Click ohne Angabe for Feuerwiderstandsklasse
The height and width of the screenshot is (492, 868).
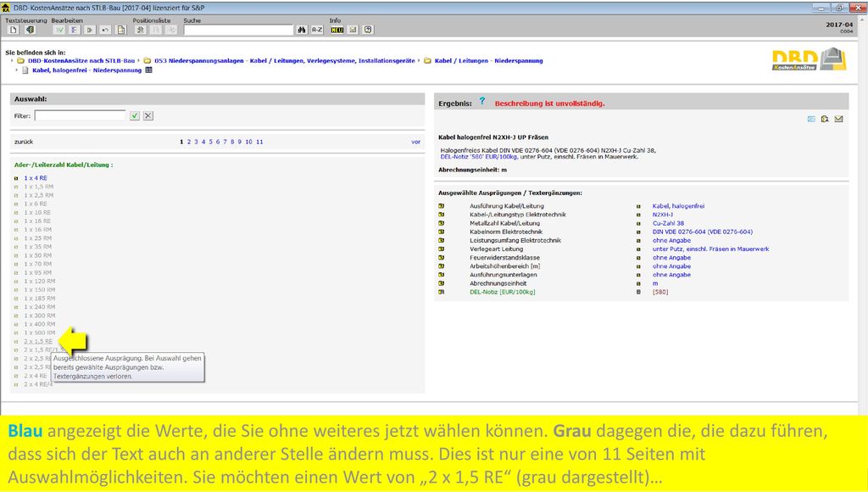[671, 258]
